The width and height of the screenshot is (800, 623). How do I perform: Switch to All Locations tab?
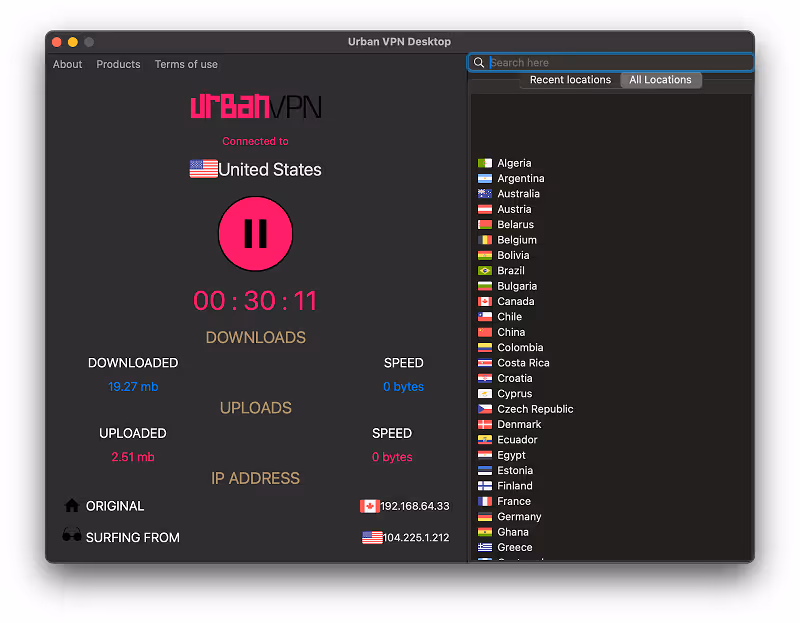click(x=660, y=80)
